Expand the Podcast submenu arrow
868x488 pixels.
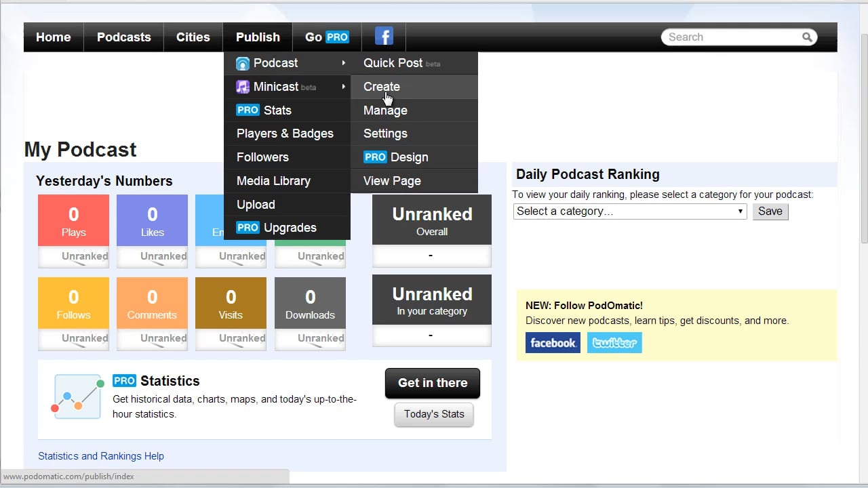click(342, 63)
